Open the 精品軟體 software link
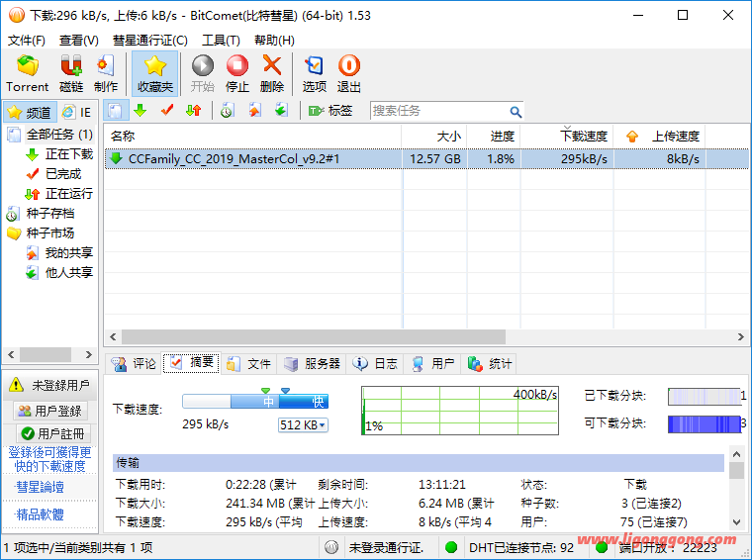The width and height of the screenshot is (752, 560). [x=40, y=514]
